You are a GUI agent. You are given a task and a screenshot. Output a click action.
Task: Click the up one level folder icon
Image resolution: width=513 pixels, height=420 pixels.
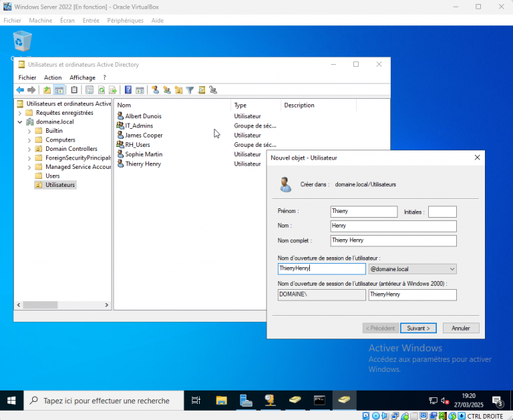coord(47,90)
